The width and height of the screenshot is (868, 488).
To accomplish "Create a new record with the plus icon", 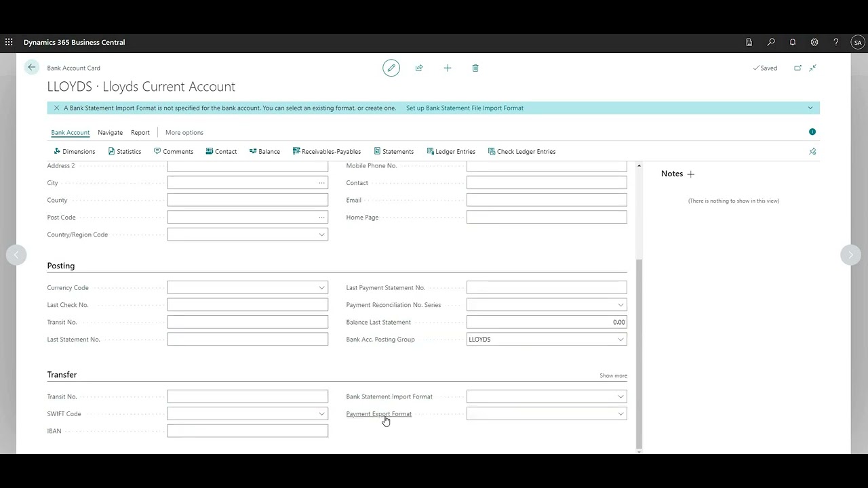I will pos(448,68).
